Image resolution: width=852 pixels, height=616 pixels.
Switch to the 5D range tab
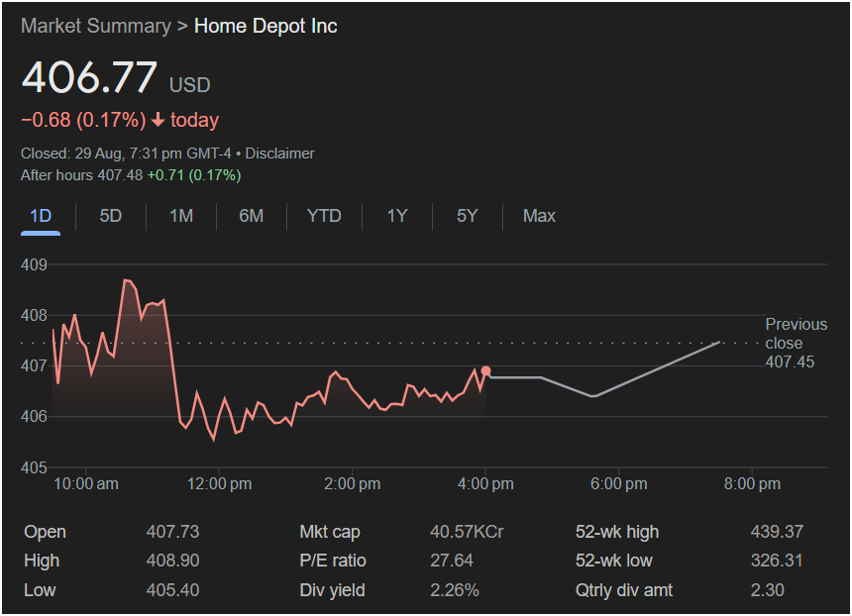click(111, 216)
